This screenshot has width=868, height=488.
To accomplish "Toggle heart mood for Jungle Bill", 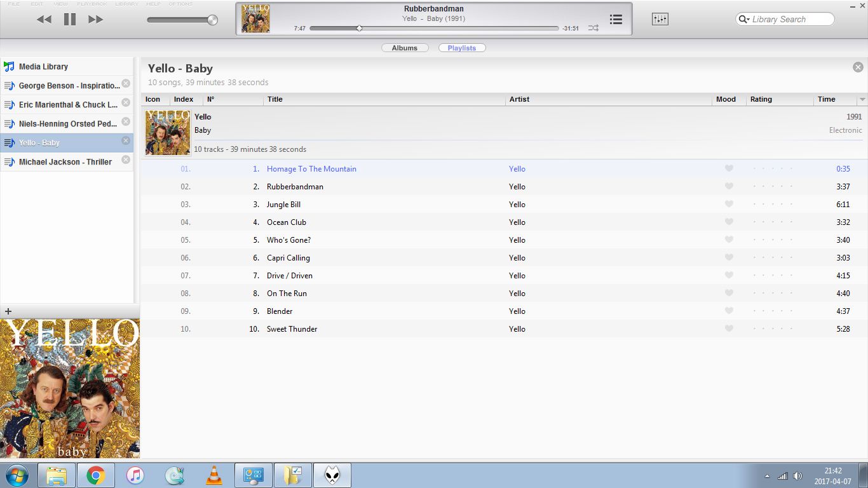I will [729, 204].
